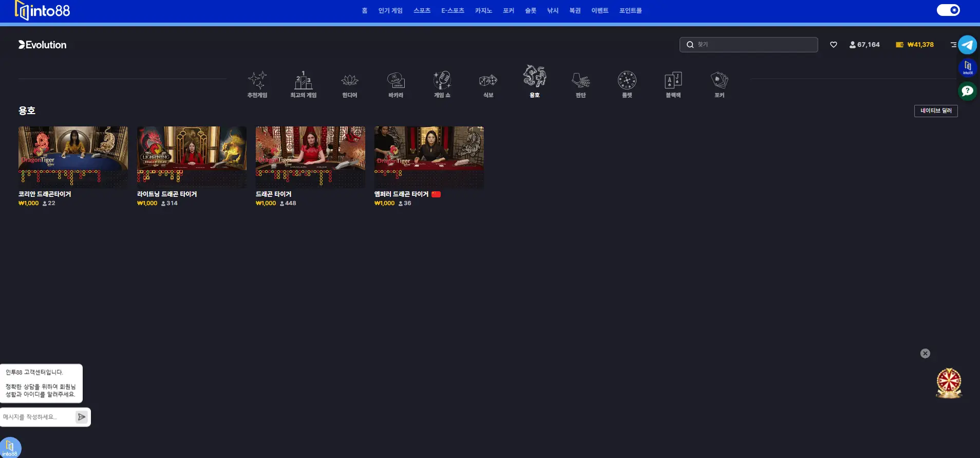Viewport: 980px width, 458px height.
Task: Click the into88 round badge on right edge
Action: 968,67
